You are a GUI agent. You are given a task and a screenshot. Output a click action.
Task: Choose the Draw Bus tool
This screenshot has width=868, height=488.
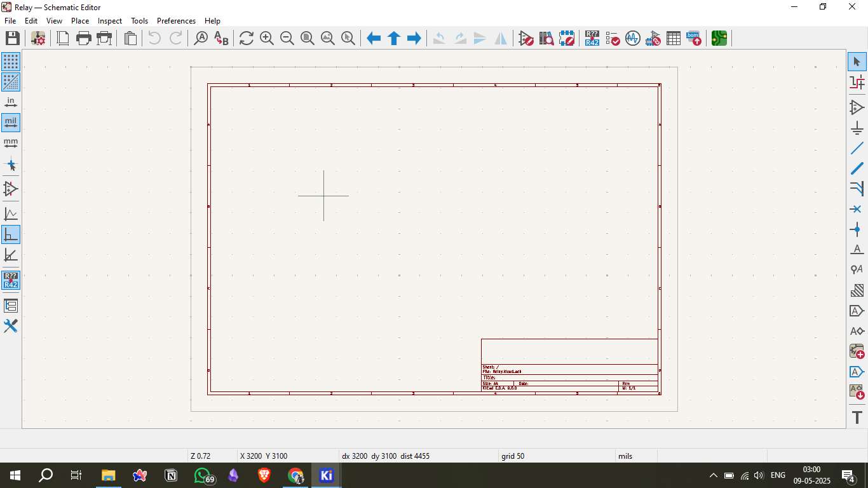pos(857,168)
